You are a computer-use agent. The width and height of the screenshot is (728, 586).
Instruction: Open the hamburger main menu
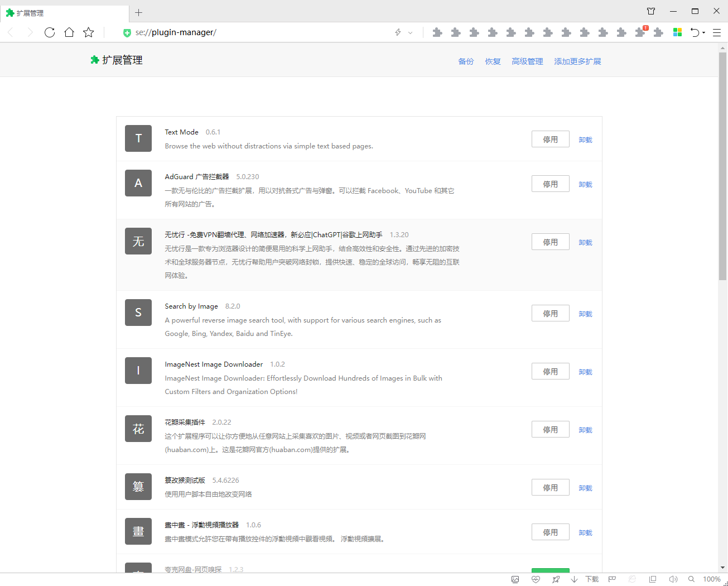click(x=717, y=32)
